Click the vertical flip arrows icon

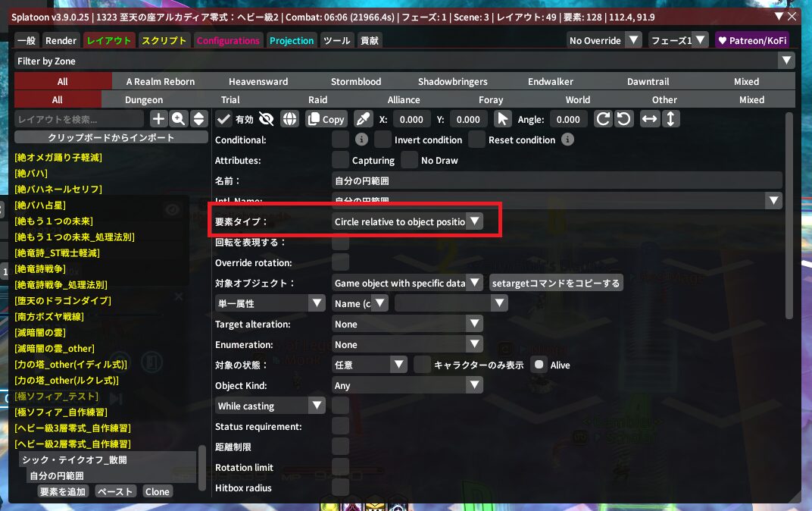670,119
